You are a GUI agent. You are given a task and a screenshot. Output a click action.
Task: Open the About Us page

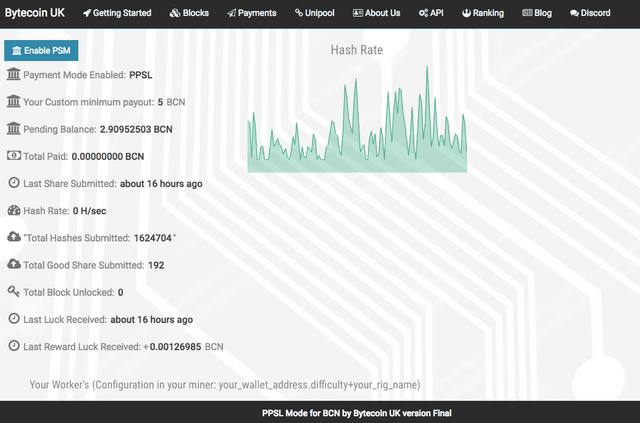coord(376,13)
